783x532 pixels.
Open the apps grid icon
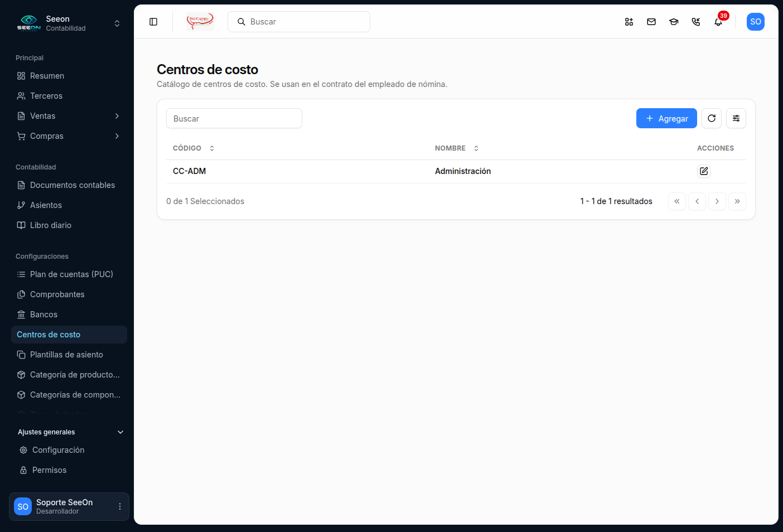pos(629,22)
